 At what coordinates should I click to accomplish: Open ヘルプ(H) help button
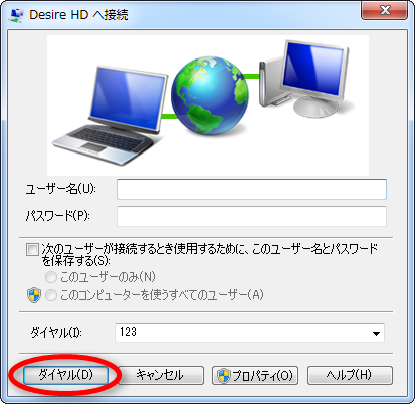[x=350, y=375]
